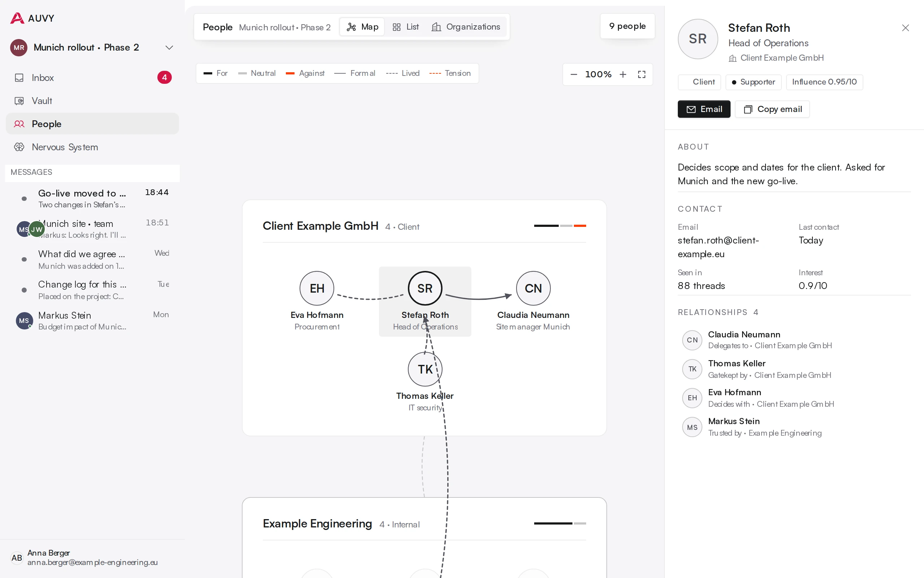Screen dimensions: 924x578
Task: Click the large SR profile avatar
Action: [698, 39]
